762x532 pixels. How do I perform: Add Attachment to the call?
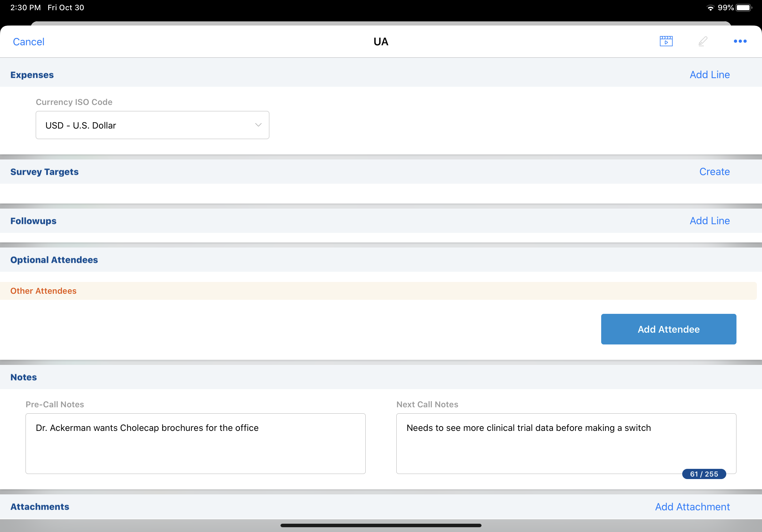click(692, 506)
